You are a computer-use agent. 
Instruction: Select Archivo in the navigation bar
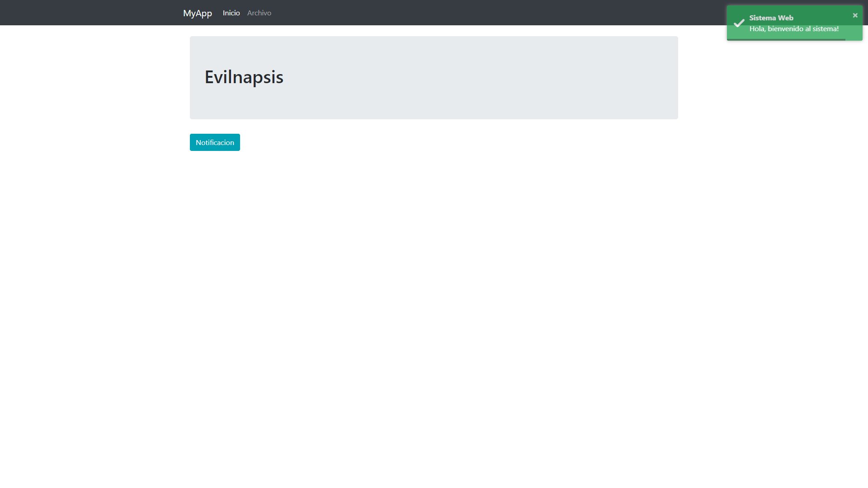(259, 13)
